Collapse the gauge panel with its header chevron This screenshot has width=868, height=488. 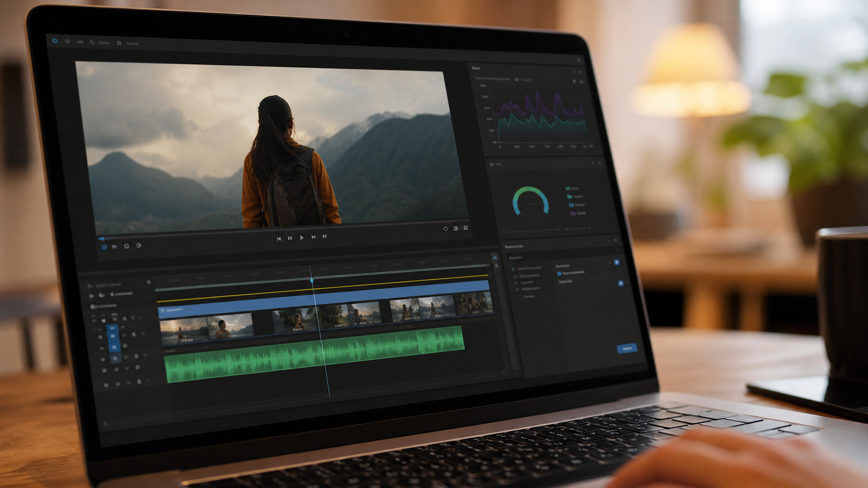click(593, 163)
